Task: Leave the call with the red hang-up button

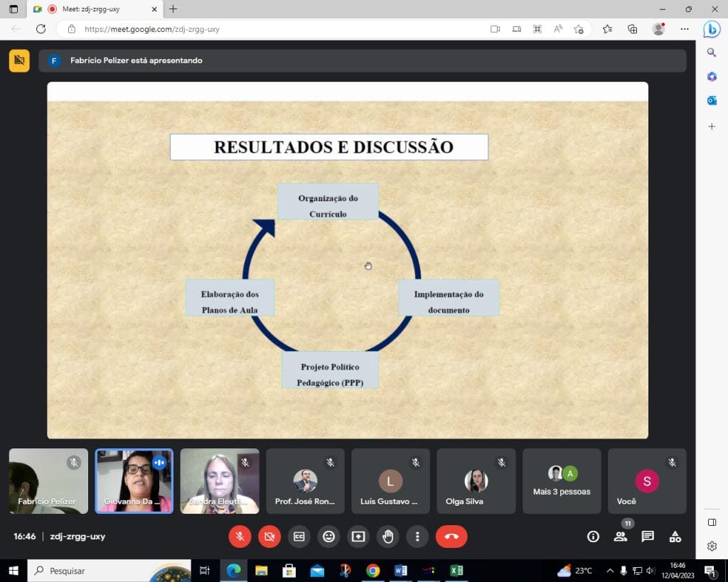Action: [451, 537]
